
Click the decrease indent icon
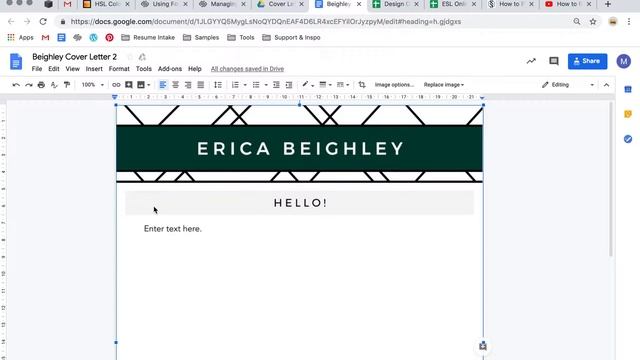pos(276,85)
